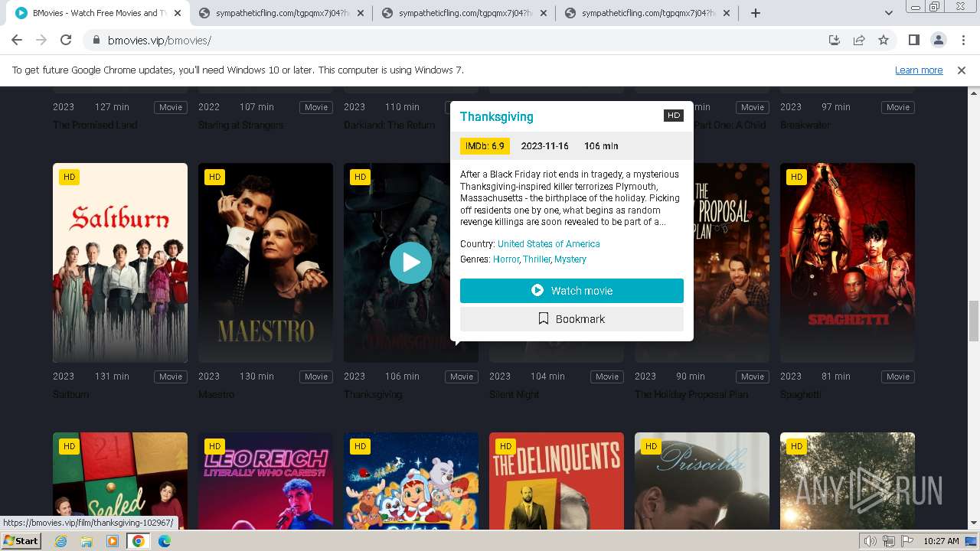Screen dimensions: 980x551
Task: Open the Windows Start button
Action: click(x=21, y=541)
